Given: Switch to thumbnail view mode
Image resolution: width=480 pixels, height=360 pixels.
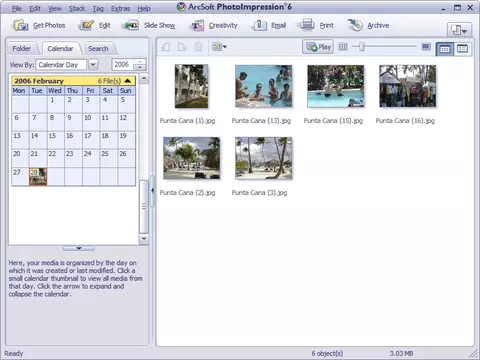Looking at the screenshot, I should (445, 49).
